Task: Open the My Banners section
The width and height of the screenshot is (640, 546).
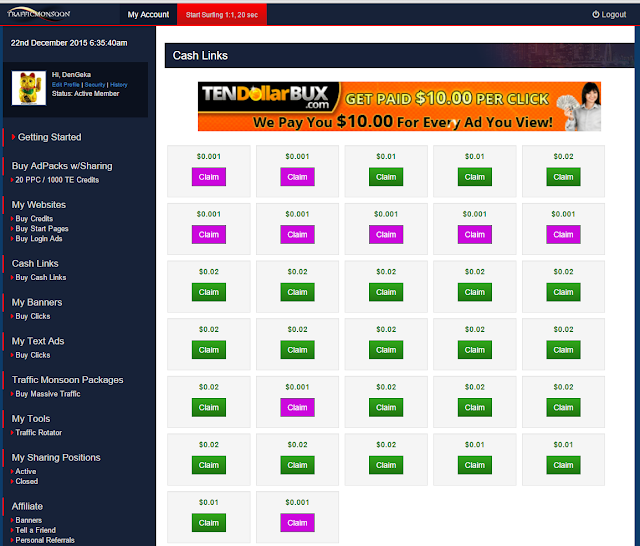Action: pyautogui.click(x=37, y=302)
